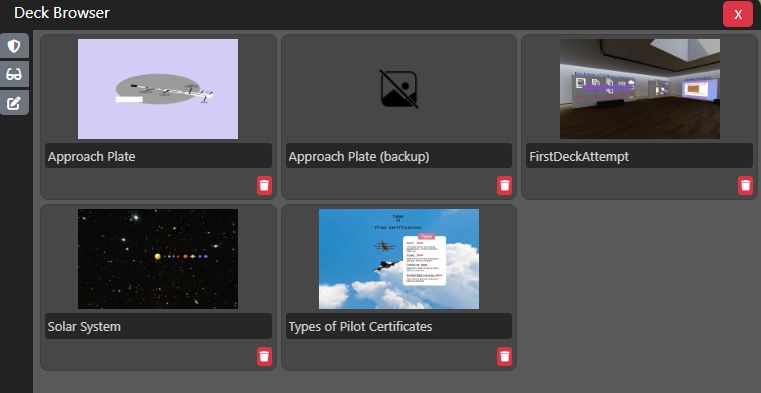Open the missing-image placeholder of Approach Plate (backup)
Viewport: 761px width, 393px height.
click(398, 89)
